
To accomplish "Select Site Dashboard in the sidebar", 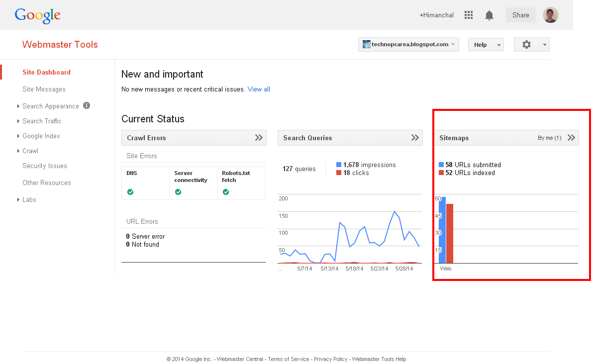I will point(46,72).
